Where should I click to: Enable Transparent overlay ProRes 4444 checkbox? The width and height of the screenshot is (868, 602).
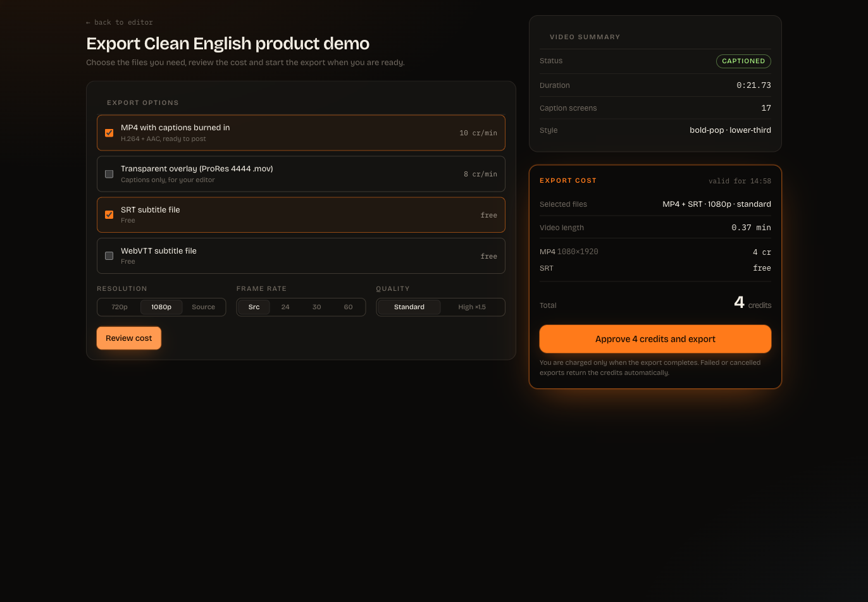(109, 174)
